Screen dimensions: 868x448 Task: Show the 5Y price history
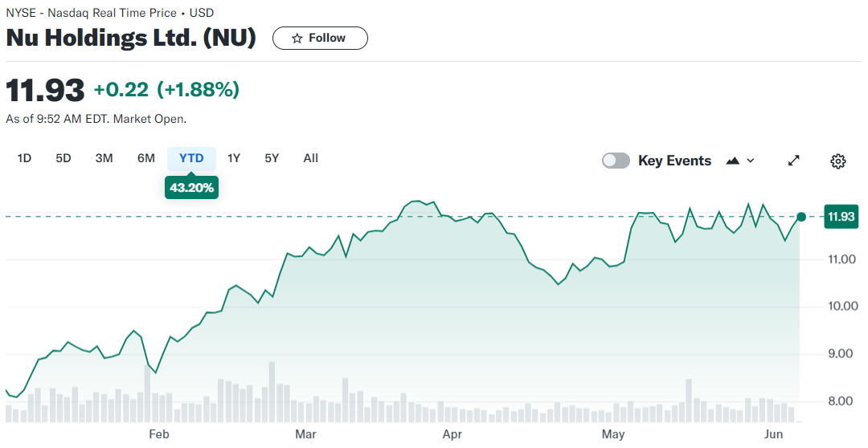click(x=272, y=158)
